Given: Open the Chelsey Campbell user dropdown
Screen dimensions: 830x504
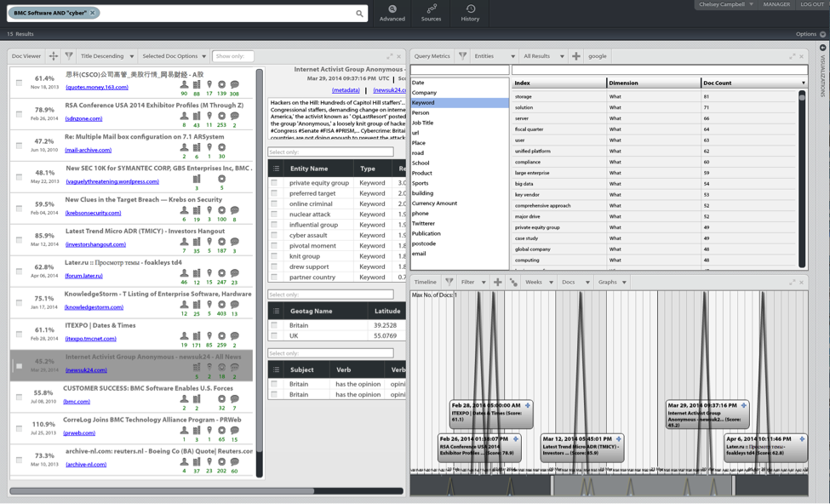Looking at the screenshot, I should [725, 4].
